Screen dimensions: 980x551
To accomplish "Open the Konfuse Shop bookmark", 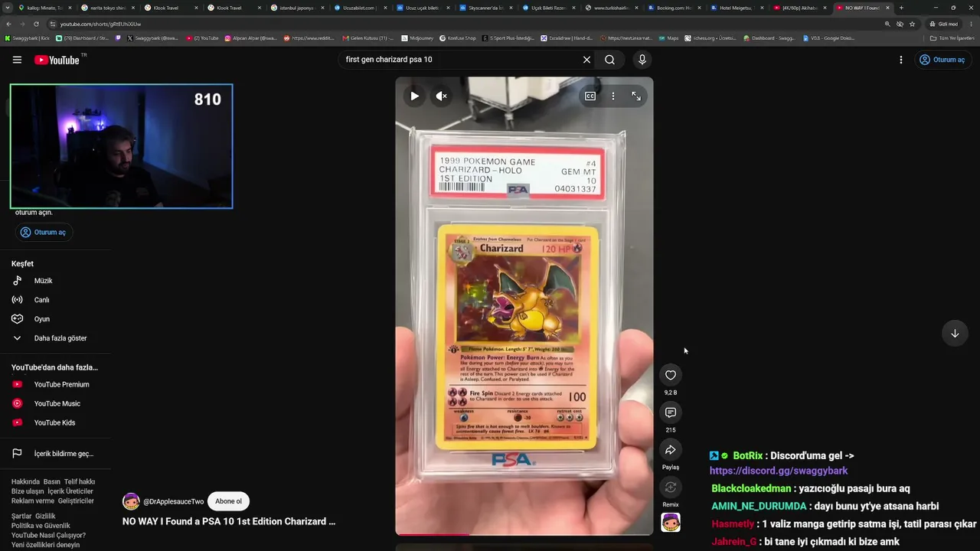I will click(x=459, y=37).
